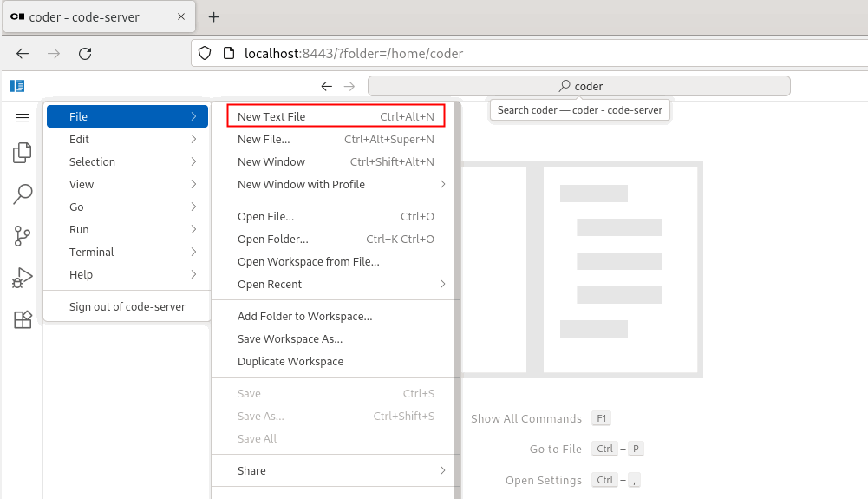Select Open Folder... menu entry
Image resolution: width=868 pixels, height=499 pixels.
(x=336, y=240)
